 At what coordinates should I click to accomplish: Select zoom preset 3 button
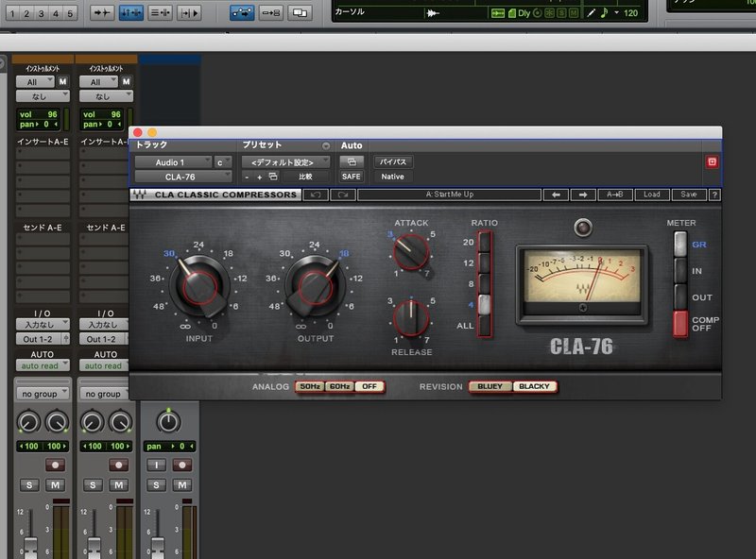41,13
